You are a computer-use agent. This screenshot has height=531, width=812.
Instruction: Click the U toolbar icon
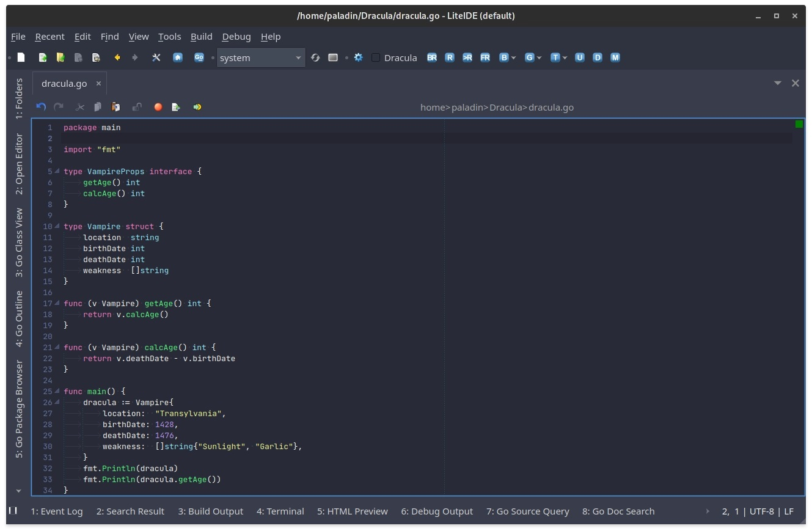point(580,57)
